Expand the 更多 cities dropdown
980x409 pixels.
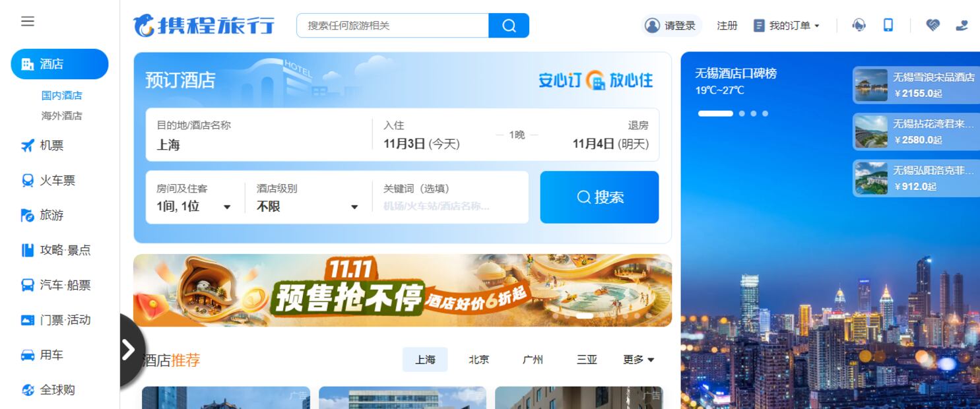coord(639,360)
